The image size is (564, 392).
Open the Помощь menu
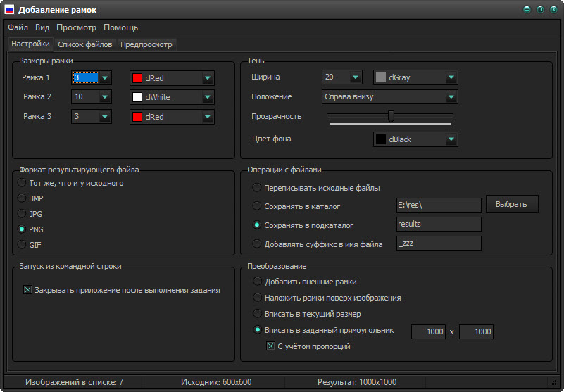tap(121, 27)
